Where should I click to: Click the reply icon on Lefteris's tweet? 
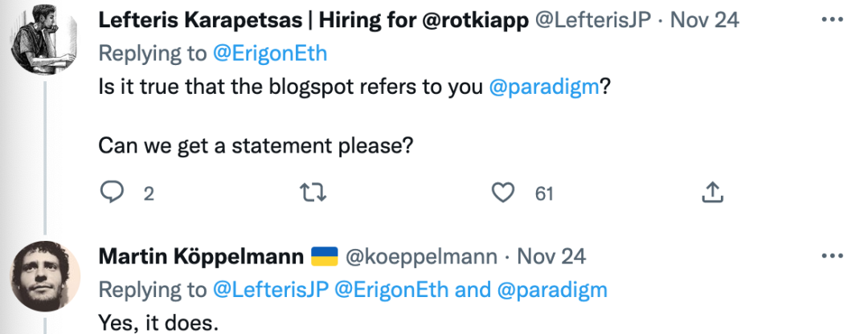[110, 193]
